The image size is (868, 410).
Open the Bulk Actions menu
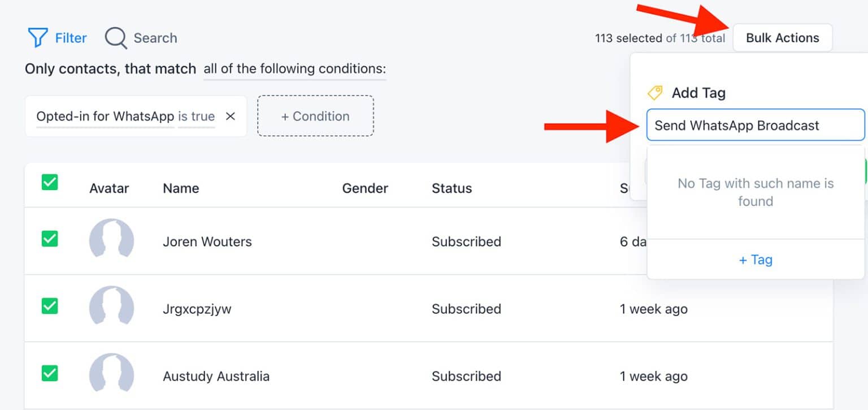pyautogui.click(x=782, y=37)
